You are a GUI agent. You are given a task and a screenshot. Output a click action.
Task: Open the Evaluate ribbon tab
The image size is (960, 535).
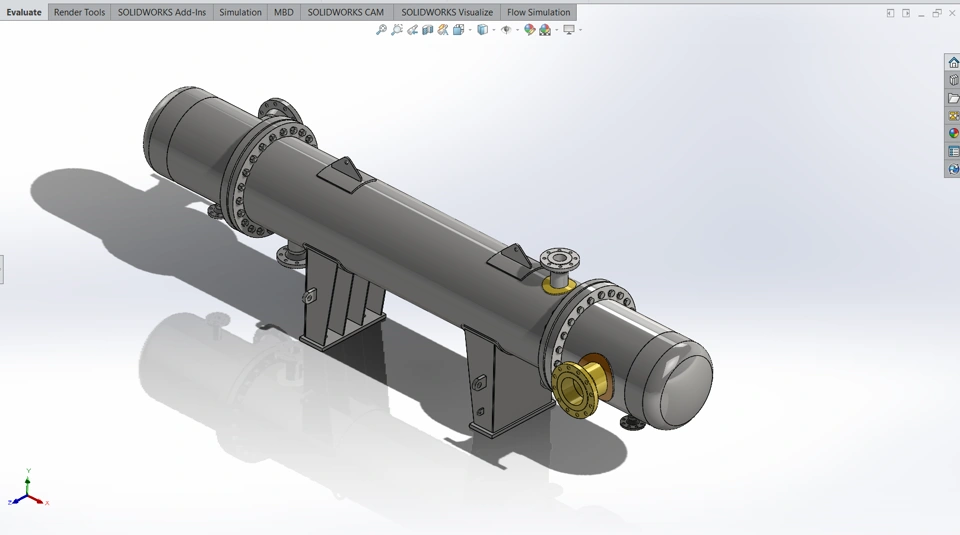[x=24, y=12]
